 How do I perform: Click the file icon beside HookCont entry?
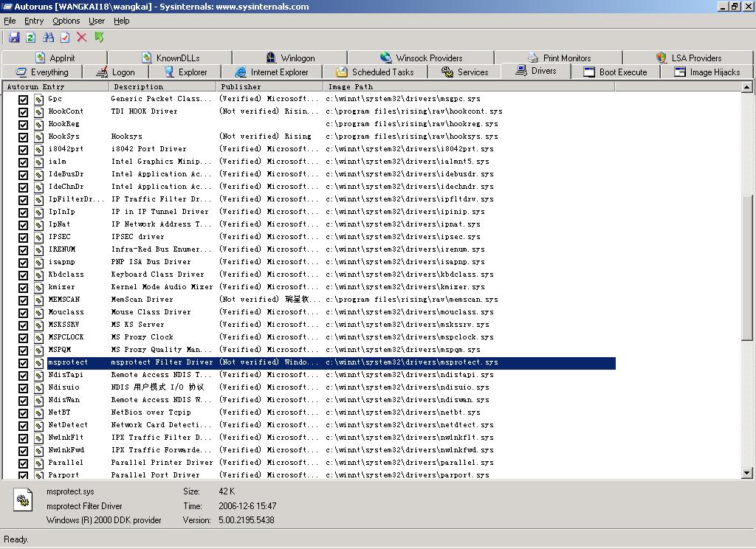pos(38,112)
